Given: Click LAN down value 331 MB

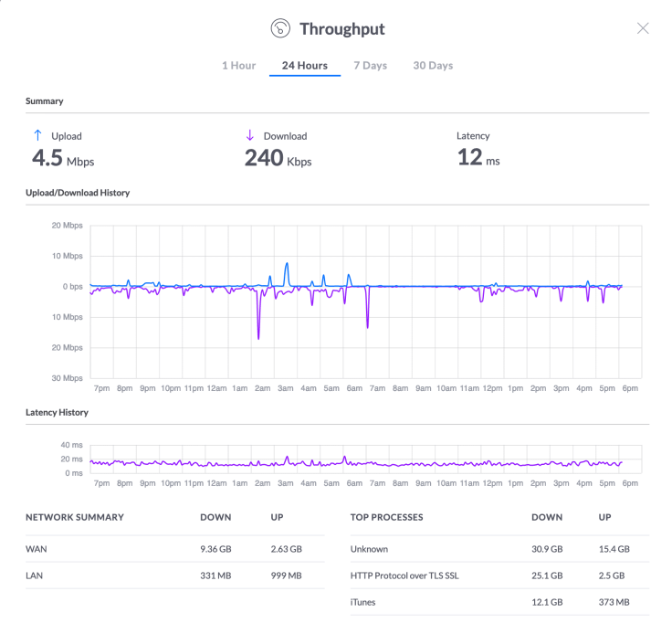Looking at the screenshot, I should 215,575.
